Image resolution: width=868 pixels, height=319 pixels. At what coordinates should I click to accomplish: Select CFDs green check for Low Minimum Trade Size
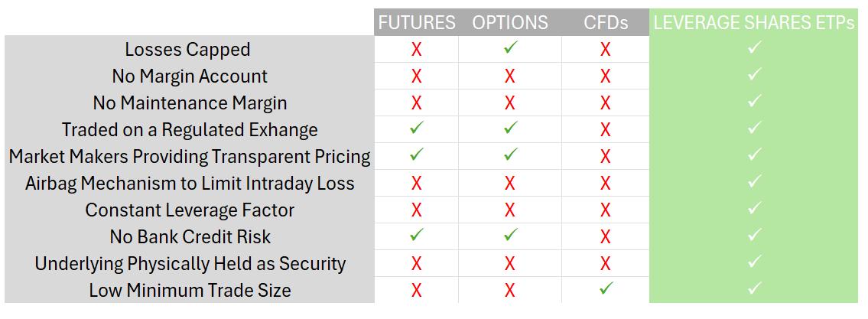tap(606, 289)
